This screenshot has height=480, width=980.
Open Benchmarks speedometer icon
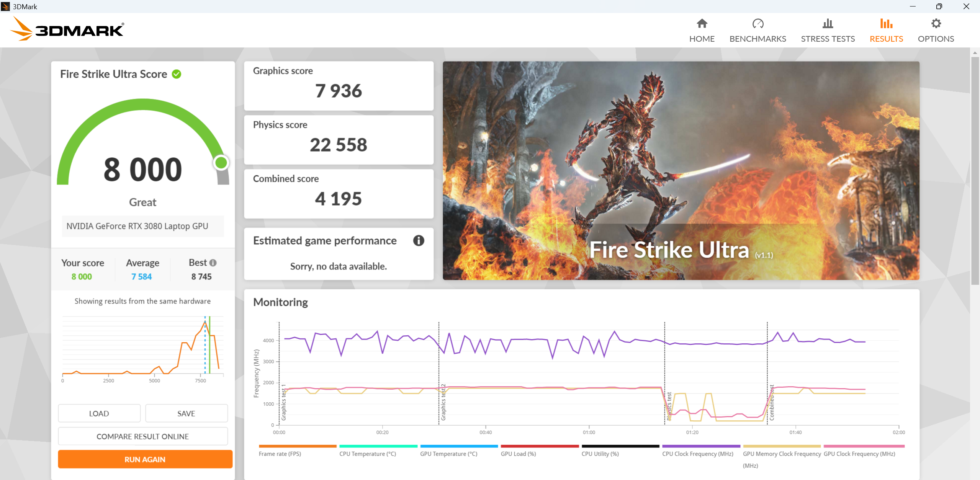(757, 24)
